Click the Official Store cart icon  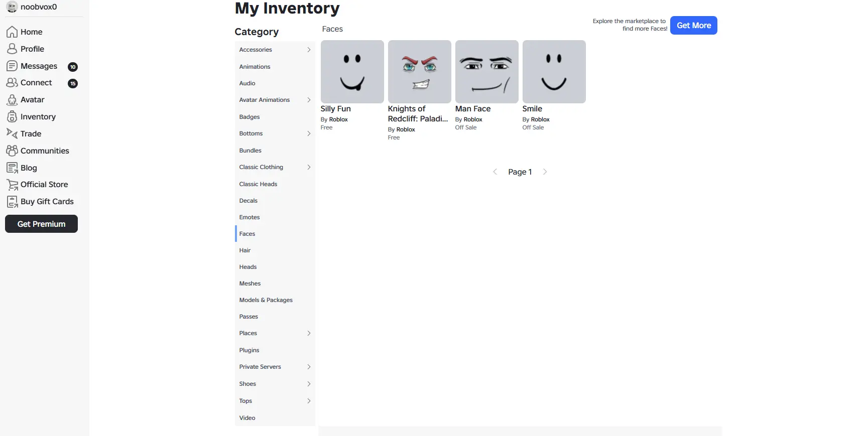point(12,185)
